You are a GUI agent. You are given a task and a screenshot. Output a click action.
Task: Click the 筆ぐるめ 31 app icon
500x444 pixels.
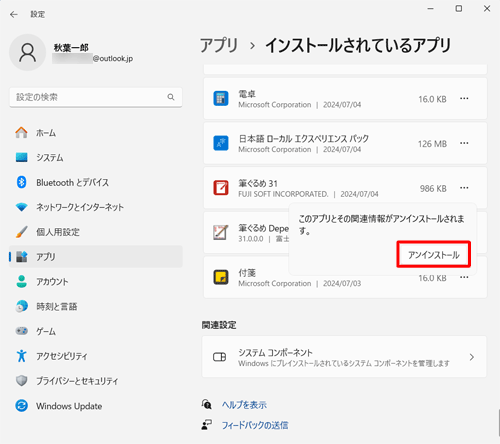[221, 188]
